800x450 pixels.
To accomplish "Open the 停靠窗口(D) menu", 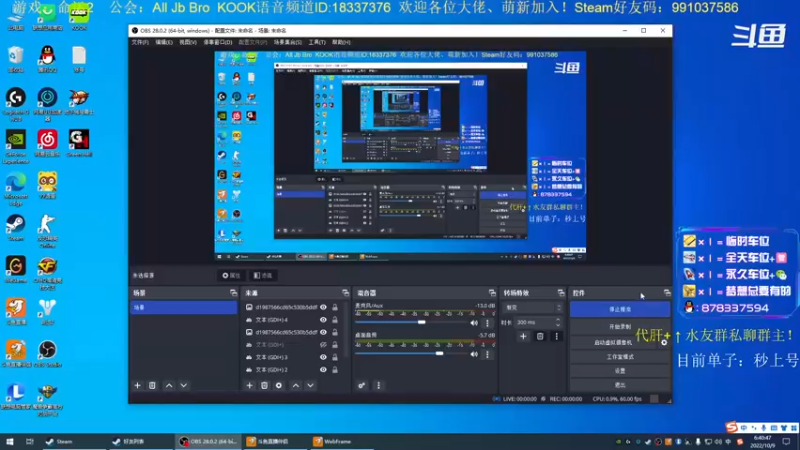I will [218, 42].
